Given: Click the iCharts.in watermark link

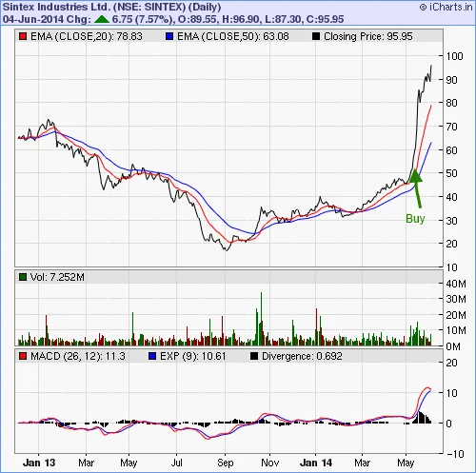Looking at the screenshot, I should (446, 7).
